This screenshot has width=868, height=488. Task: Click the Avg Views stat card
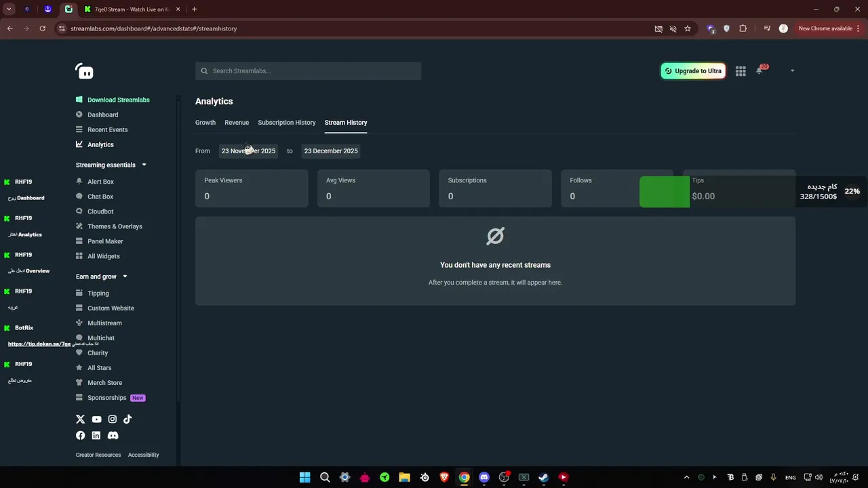tap(374, 188)
